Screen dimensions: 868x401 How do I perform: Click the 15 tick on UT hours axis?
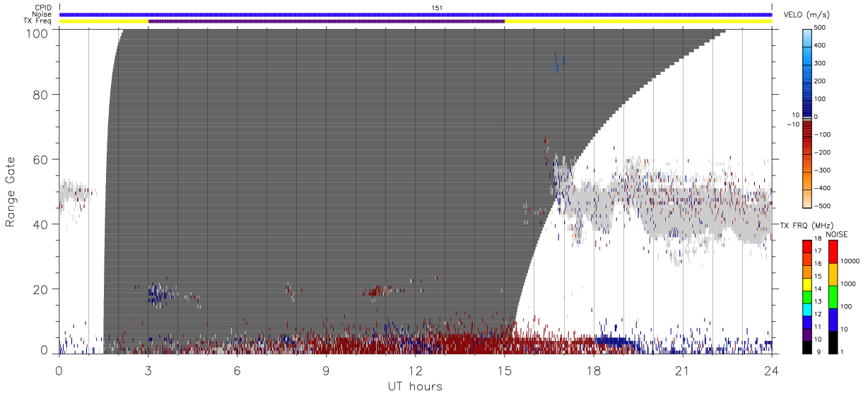pyautogui.click(x=505, y=370)
